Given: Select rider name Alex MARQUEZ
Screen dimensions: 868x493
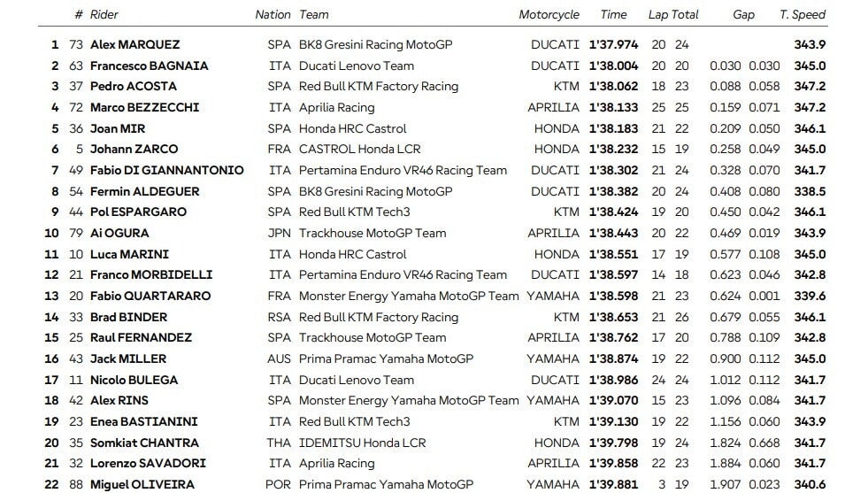Looking at the screenshot, I should 134,44.
